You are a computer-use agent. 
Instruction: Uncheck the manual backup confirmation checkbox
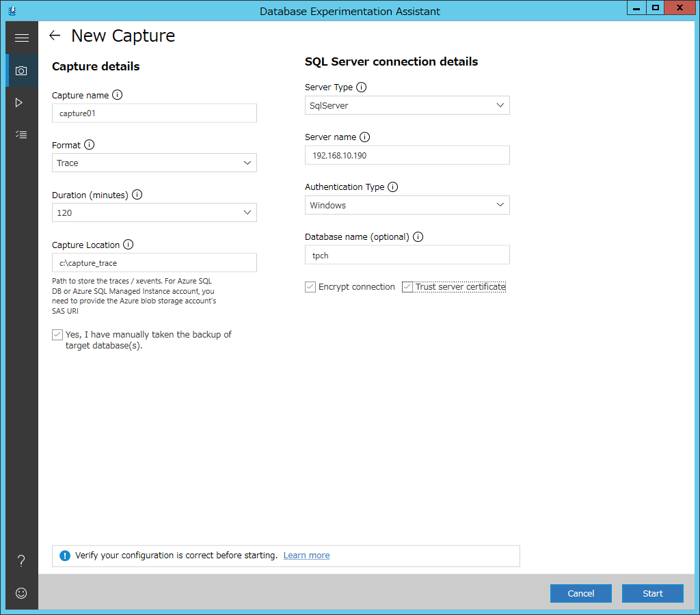click(x=57, y=335)
